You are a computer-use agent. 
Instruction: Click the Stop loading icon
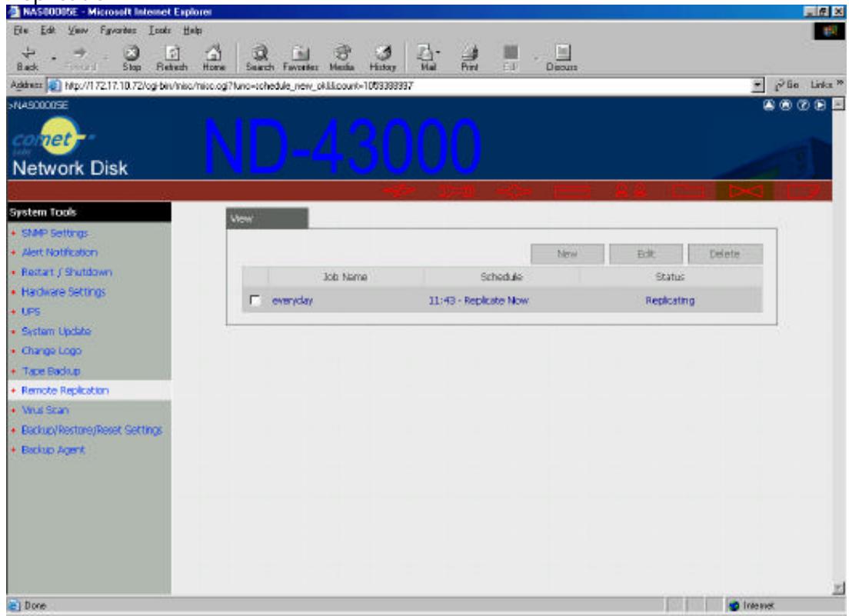click(132, 58)
